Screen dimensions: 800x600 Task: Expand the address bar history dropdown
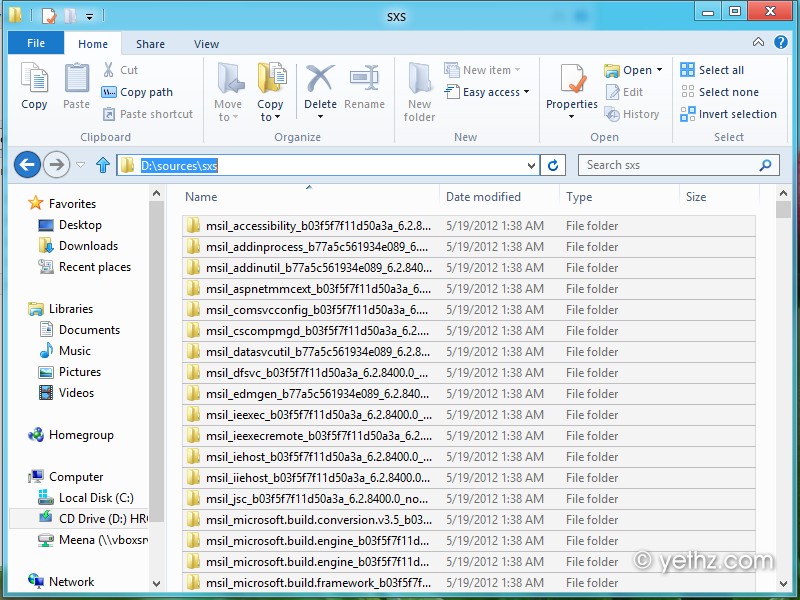531,165
